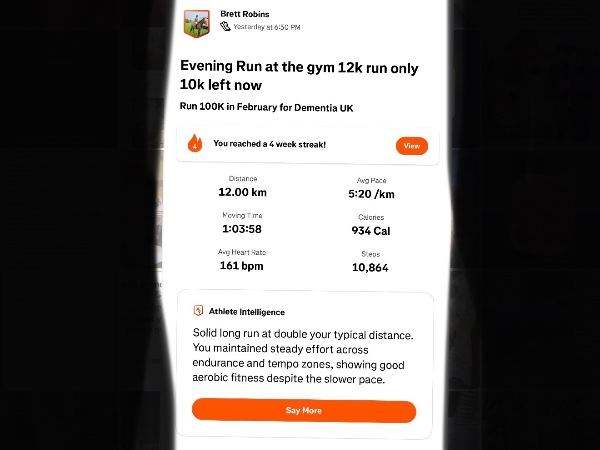600x450 pixels.
Task: Select the 4 week streak message
Action: (x=269, y=144)
